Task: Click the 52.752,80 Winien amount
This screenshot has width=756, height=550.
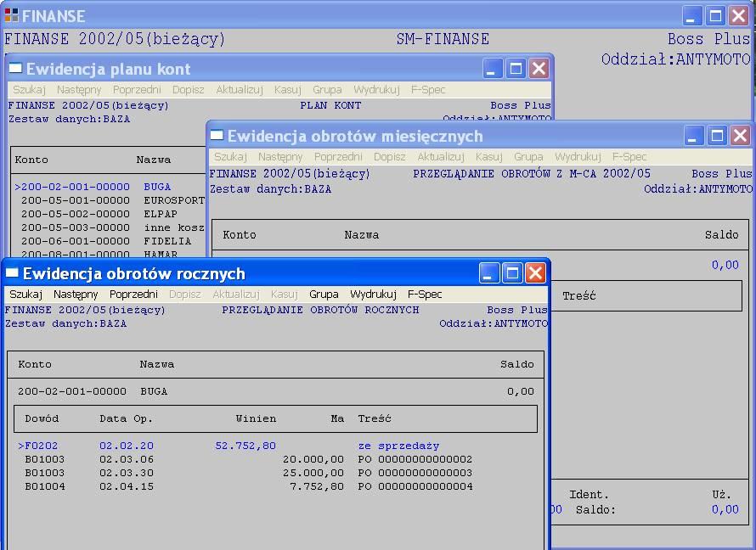Action: click(245, 446)
